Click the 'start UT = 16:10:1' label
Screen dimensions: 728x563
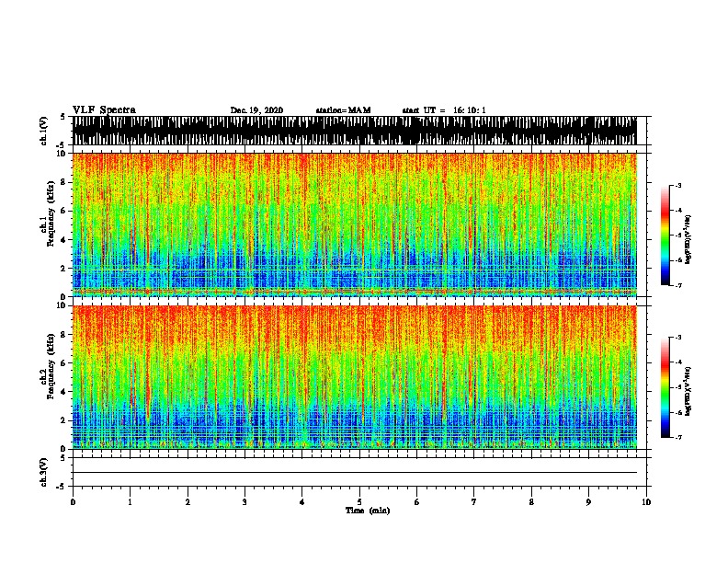point(444,110)
